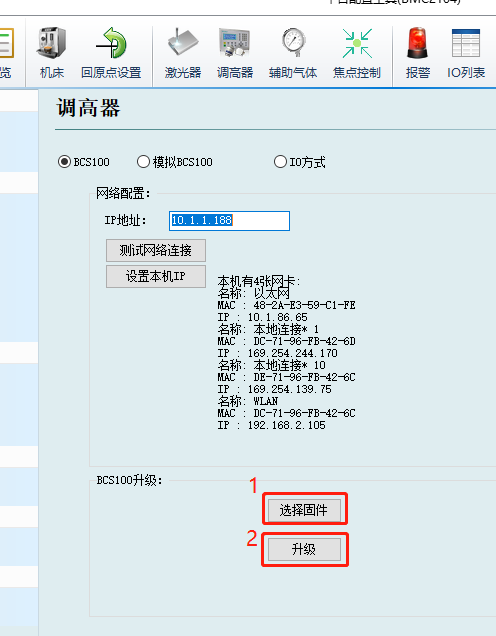Click the 网络配置 group label

(x=123, y=193)
